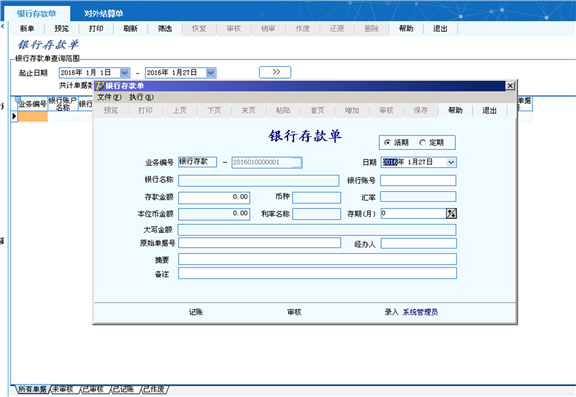576x397 pixels.
Task: Click the 利率名称 input field
Action: pos(317,214)
